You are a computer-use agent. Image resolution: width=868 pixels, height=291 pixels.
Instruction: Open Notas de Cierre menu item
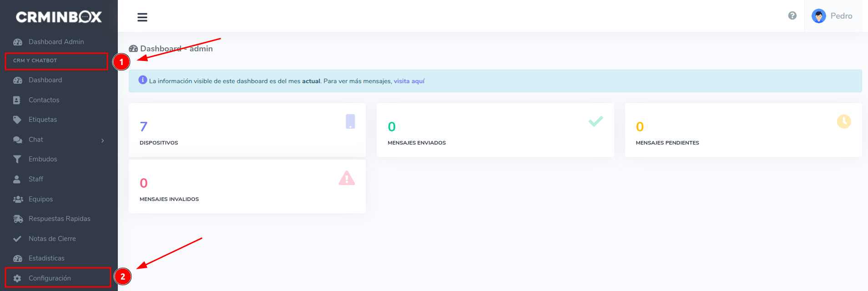(x=52, y=239)
